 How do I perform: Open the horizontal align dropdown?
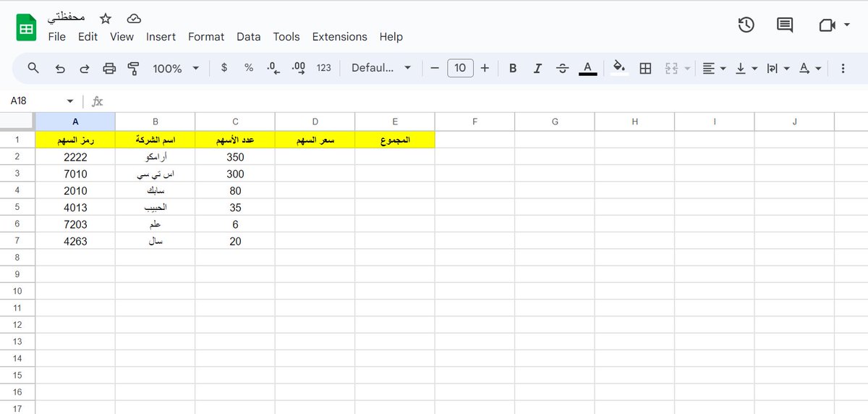tap(713, 68)
